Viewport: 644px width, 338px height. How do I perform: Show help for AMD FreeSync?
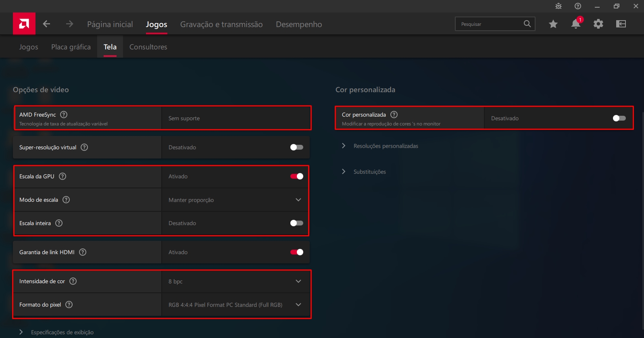[64, 115]
